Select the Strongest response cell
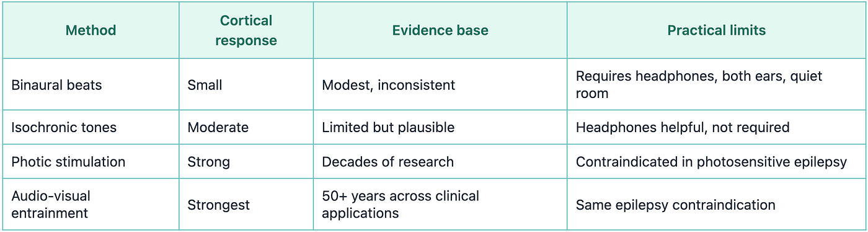 tap(246, 204)
